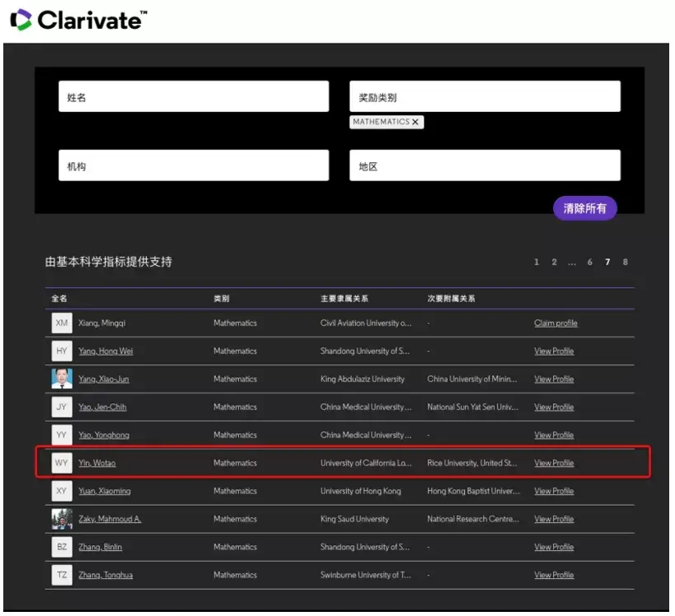The width and height of the screenshot is (675, 616).
Task: Click the TZ avatar for Zhang, Tonghua
Action: tap(62, 575)
